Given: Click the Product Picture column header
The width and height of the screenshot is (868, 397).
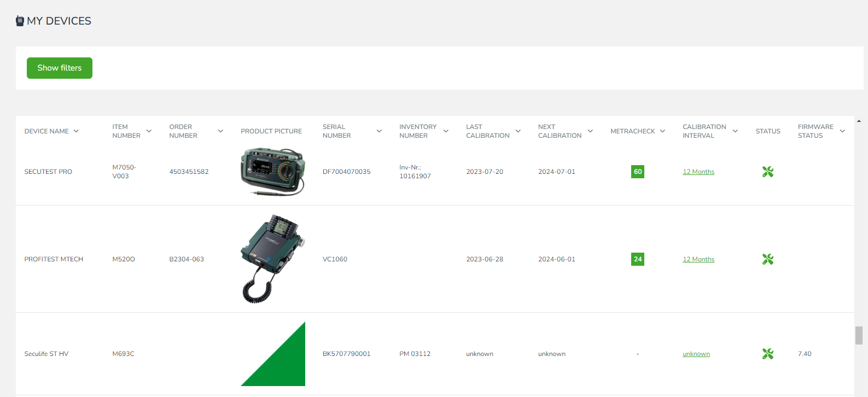Looking at the screenshot, I should (x=271, y=131).
